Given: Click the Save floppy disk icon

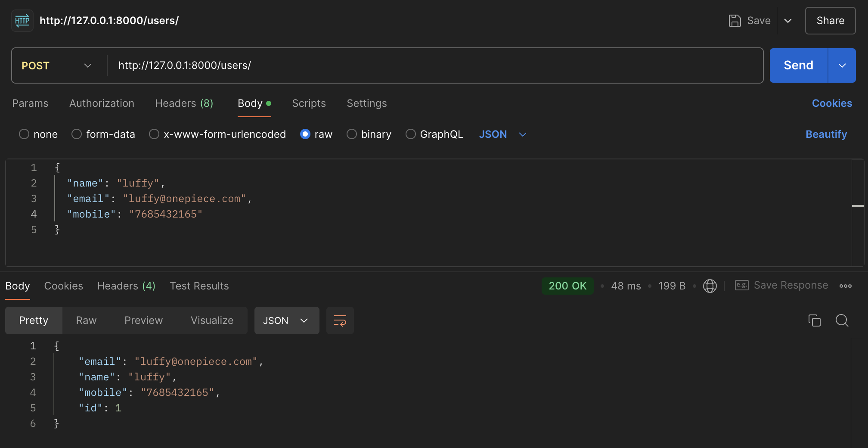Looking at the screenshot, I should pyautogui.click(x=735, y=21).
